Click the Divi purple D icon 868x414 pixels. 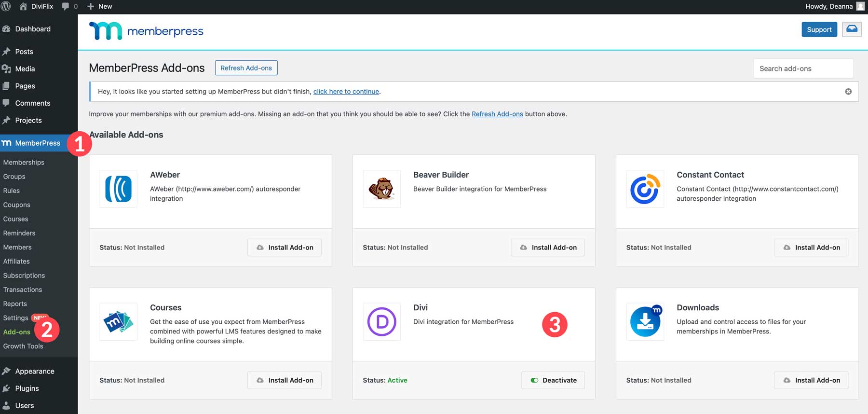click(x=381, y=322)
